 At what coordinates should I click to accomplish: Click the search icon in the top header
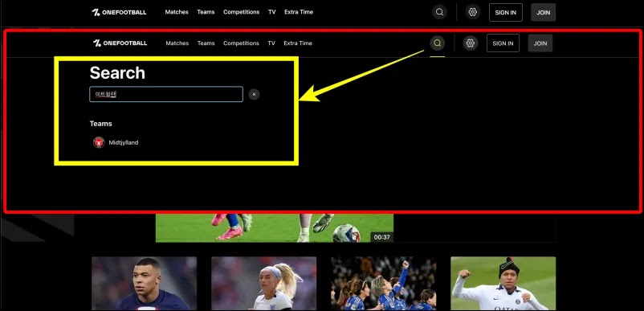439,12
